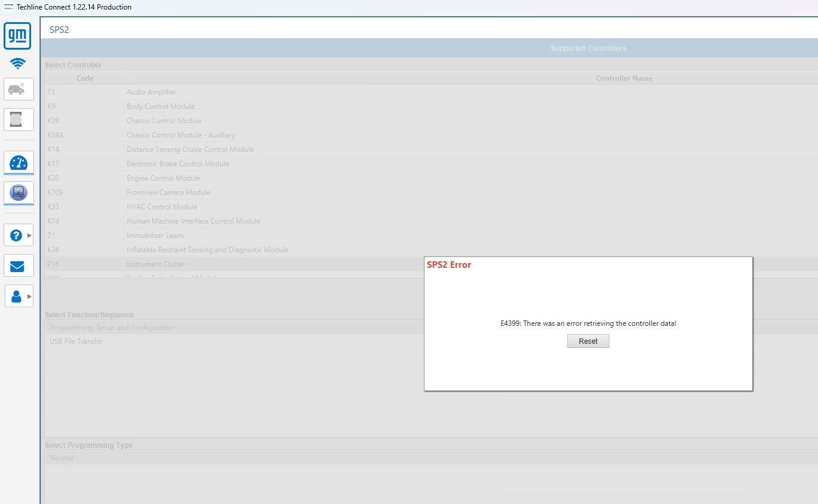Select the Body Control Module row

click(x=431, y=106)
